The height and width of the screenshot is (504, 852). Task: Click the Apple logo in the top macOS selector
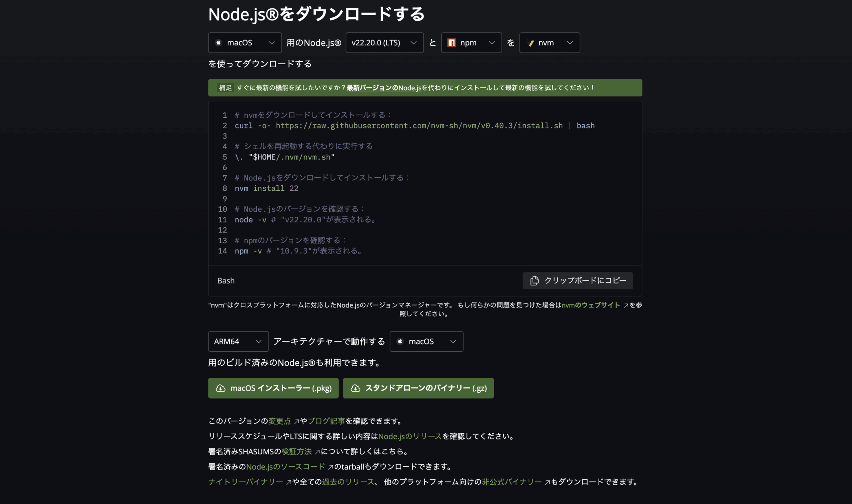(x=219, y=43)
